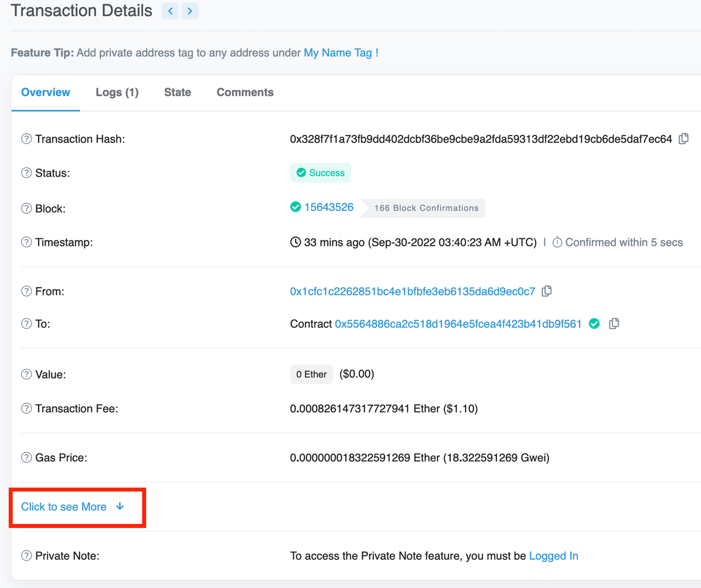Screen dimensions: 701x588
Task: Open the From address link
Action: click(x=412, y=291)
